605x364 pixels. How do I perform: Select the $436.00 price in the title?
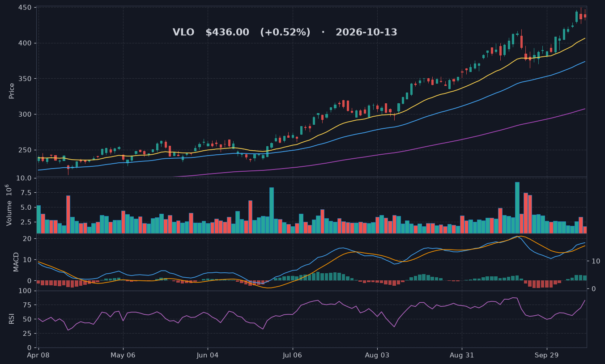point(227,33)
